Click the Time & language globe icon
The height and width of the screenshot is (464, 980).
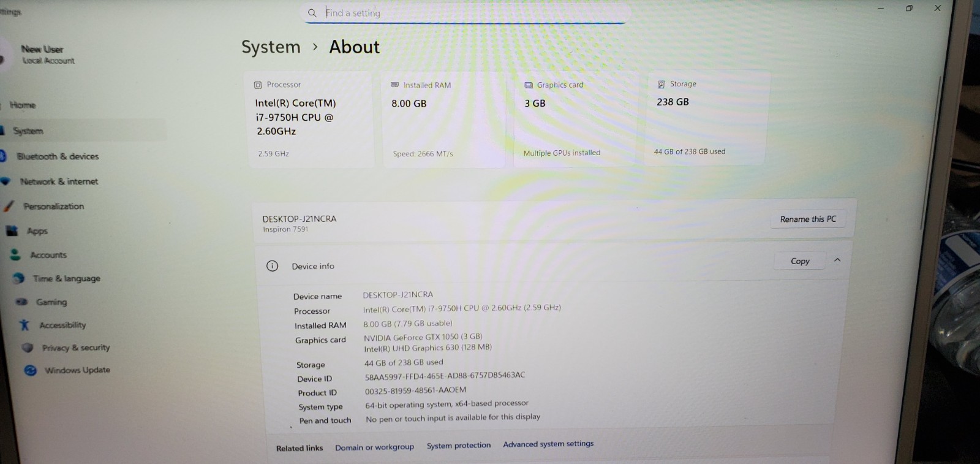(x=19, y=278)
